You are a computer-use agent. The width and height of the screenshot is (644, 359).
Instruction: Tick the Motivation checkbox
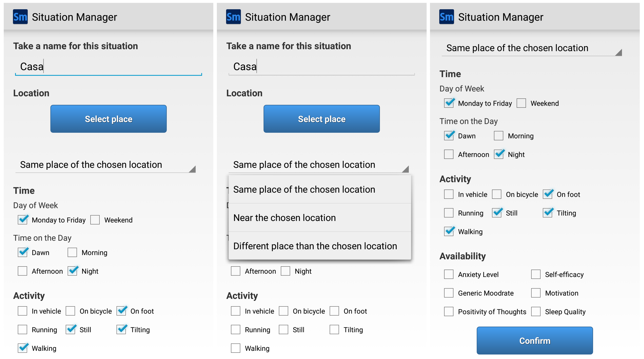[x=536, y=293]
